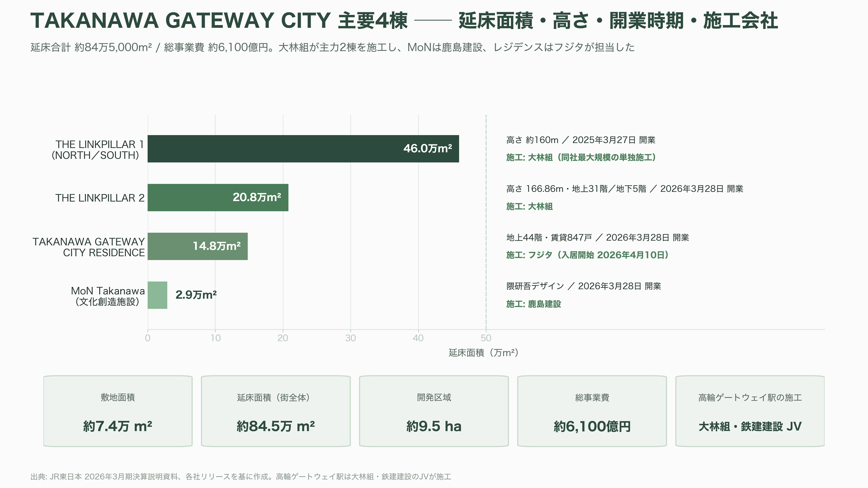Image resolution: width=868 pixels, height=488 pixels.
Task: Click the 開発区域 card heading
Action: [x=434, y=397]
